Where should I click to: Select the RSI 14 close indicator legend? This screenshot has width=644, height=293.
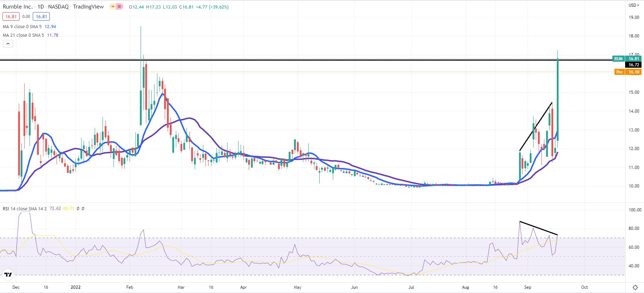pos(25,209)
